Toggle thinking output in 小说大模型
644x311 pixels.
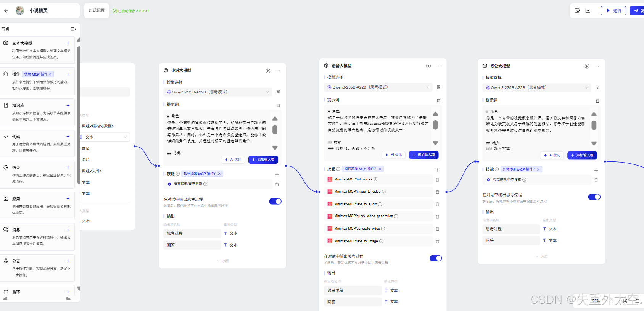[x=275, y=201]
